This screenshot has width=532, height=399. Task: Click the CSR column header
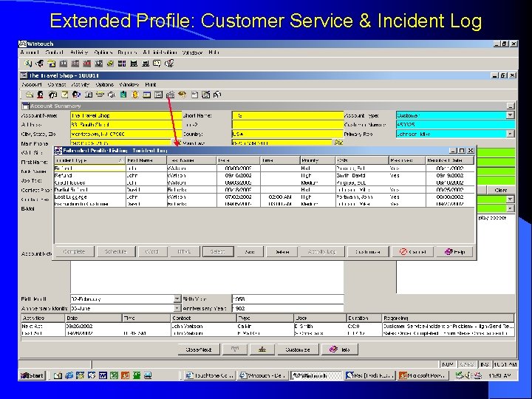click(x=362, y=160)
